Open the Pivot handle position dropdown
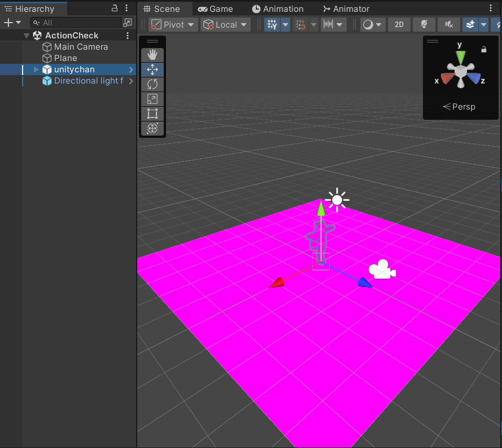Image resolution: width=502 pixels, height=448 pixels. click(x=173, y=25)
